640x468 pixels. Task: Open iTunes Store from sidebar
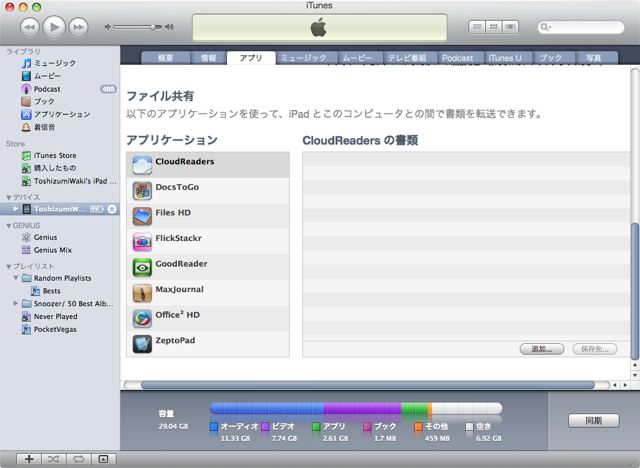(x=59, y=155)
